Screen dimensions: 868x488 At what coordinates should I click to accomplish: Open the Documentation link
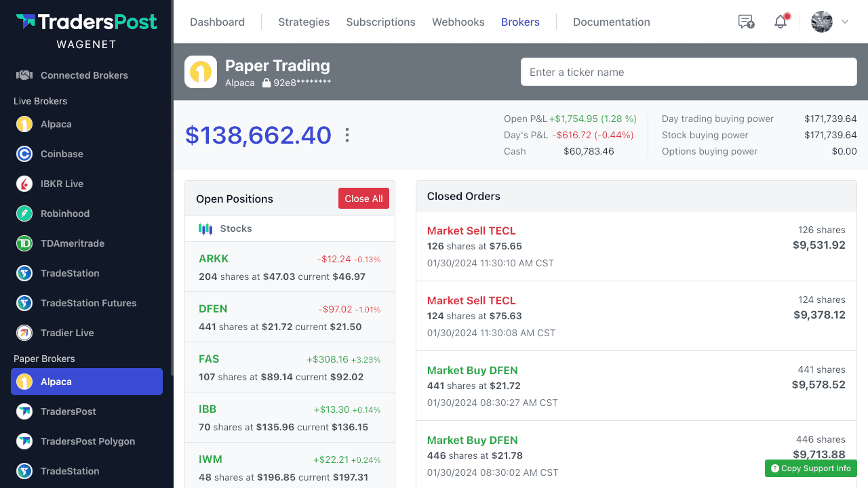point(612,22)
